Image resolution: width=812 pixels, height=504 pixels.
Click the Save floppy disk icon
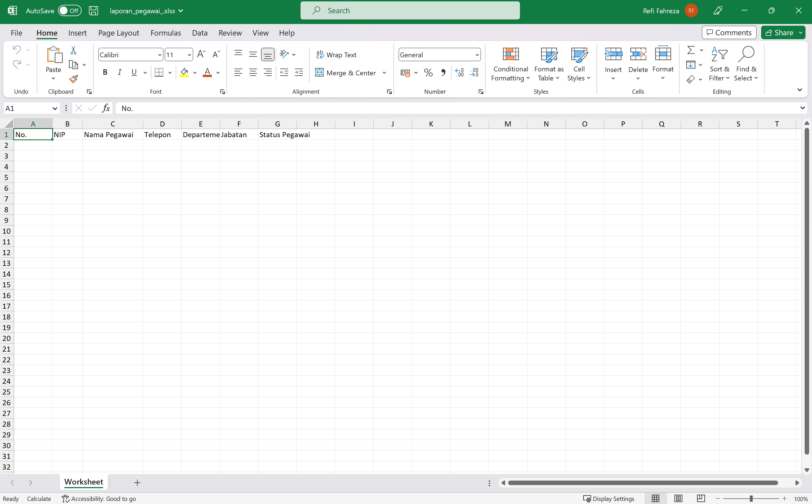(93, 11)
